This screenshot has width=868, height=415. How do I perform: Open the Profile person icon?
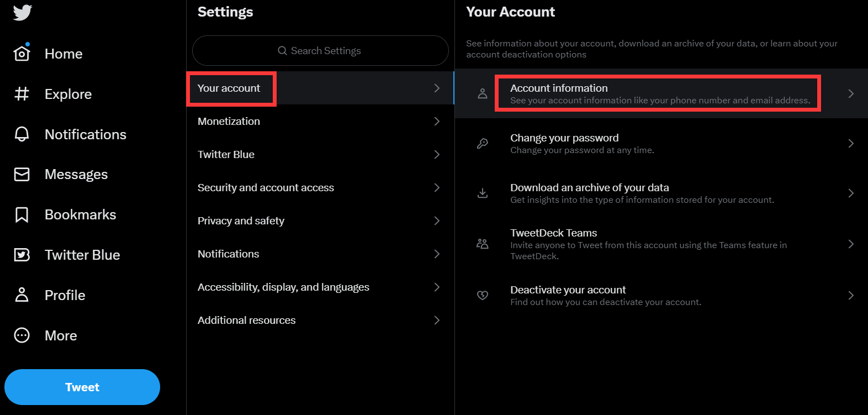tap(22, 295)
